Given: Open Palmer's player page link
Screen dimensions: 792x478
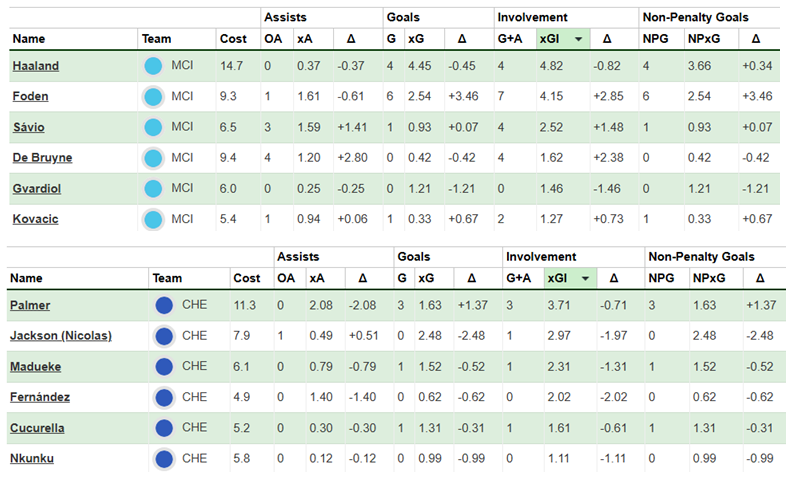Looking at the screenshot, I should [31, 306].
